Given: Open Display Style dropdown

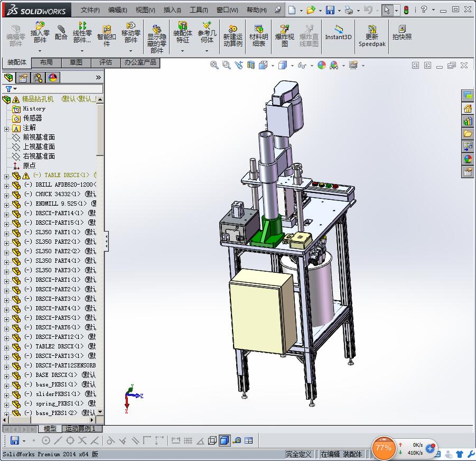Looking at the screenshot, I should [x=292, y=66].
